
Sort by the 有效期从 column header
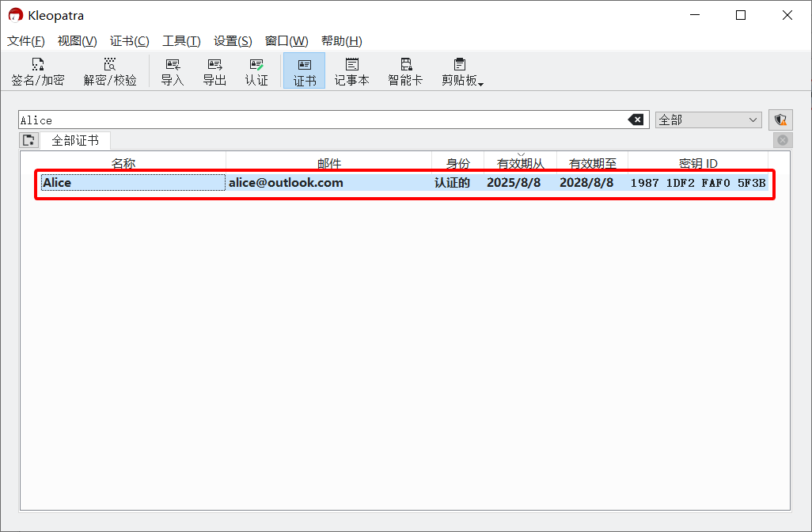pos(520,163)
